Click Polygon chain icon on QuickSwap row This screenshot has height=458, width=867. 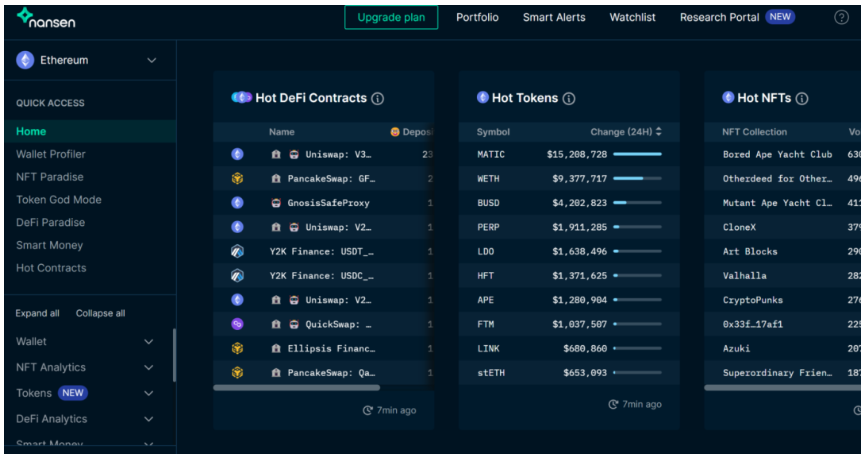point(237,324)
